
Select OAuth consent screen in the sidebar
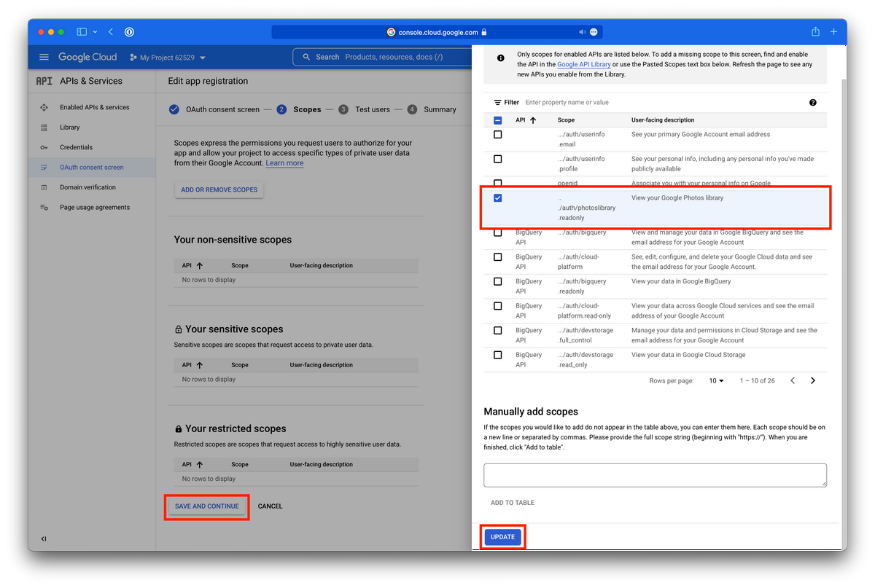[92, 168]
